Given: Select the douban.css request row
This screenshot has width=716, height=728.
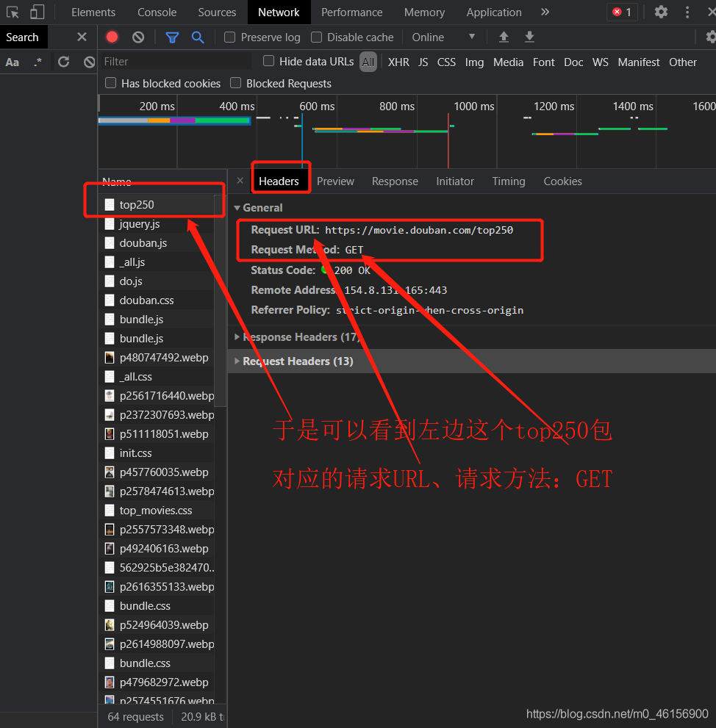Looking at the screenshot, I should coord(156,300).
